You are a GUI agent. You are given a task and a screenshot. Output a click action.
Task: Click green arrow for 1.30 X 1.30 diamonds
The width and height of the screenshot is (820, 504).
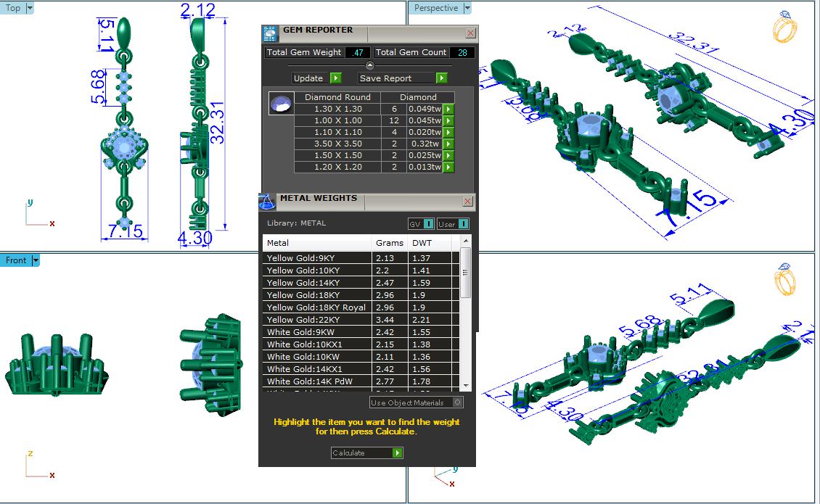448,109
